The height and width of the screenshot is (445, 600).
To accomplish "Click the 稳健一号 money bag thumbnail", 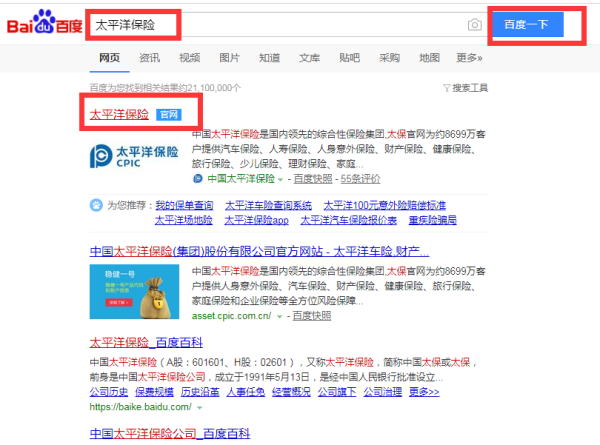I will click(134, 292).
